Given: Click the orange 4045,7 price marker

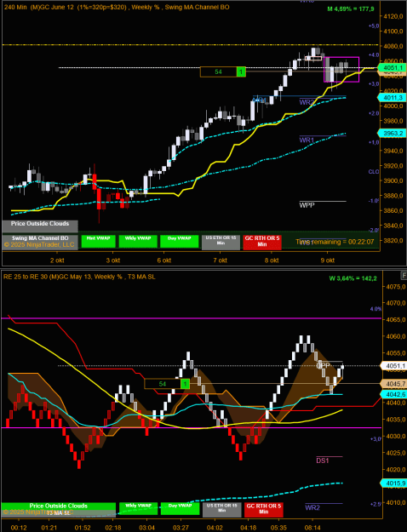Looking at the screenshot, I should click(393, 384).
